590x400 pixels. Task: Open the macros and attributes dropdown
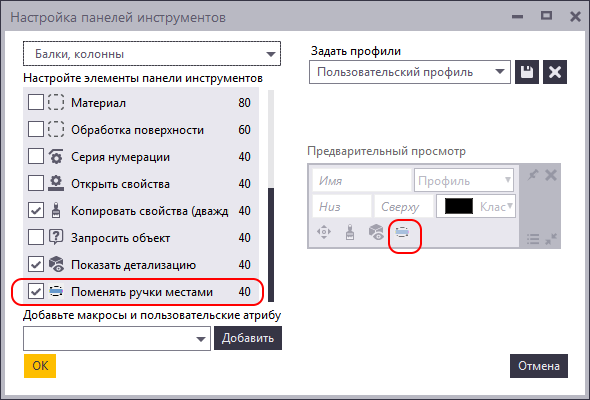click(117, 339)
